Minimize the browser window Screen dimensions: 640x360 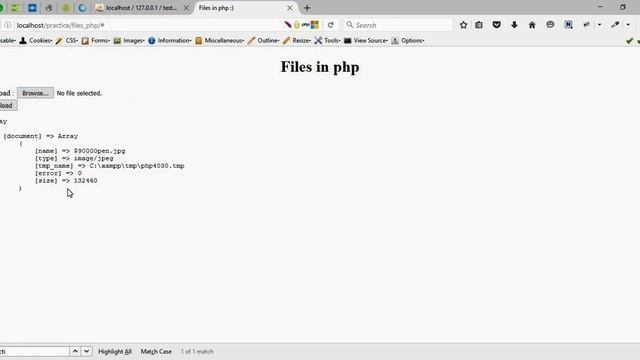coord(600,7)
